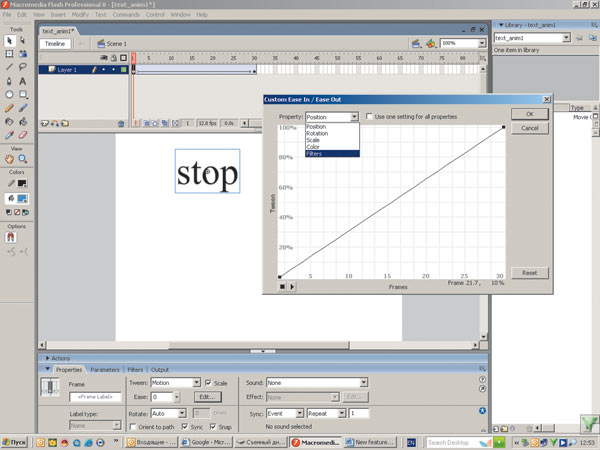Image resolution: width=600 pixels, height=450 pixels.
Task: Select the Ink Bottle tool
Action: pos(10,122)
